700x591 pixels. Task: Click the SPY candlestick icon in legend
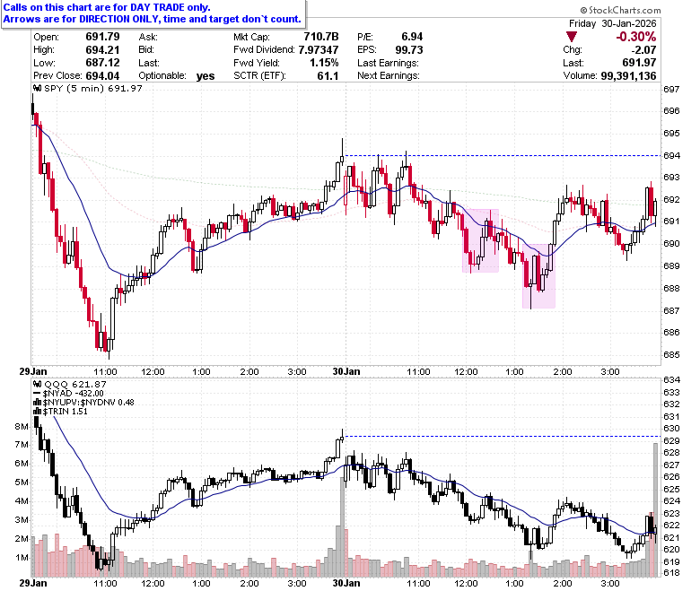coord(38,88)
